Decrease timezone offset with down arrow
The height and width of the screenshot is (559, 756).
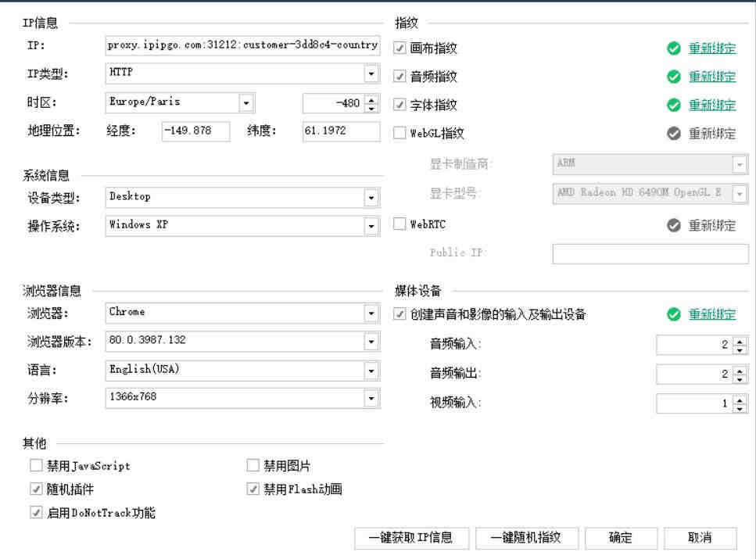click(371, 108)
